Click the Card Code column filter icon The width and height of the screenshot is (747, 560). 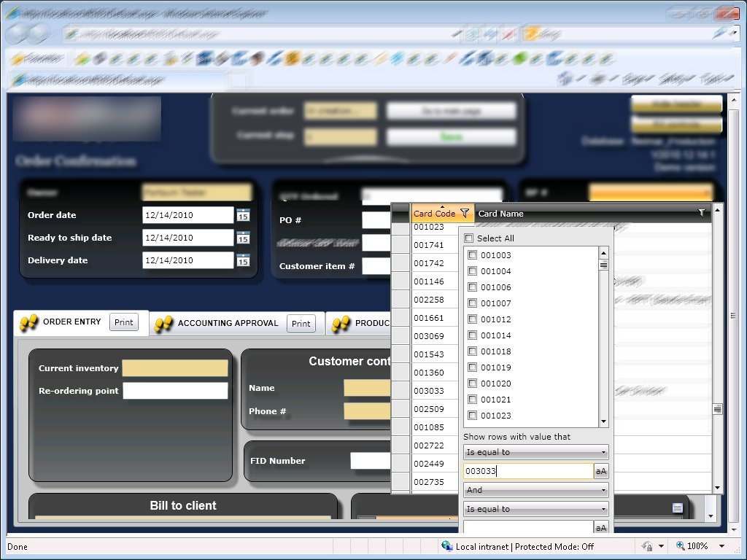465,214
